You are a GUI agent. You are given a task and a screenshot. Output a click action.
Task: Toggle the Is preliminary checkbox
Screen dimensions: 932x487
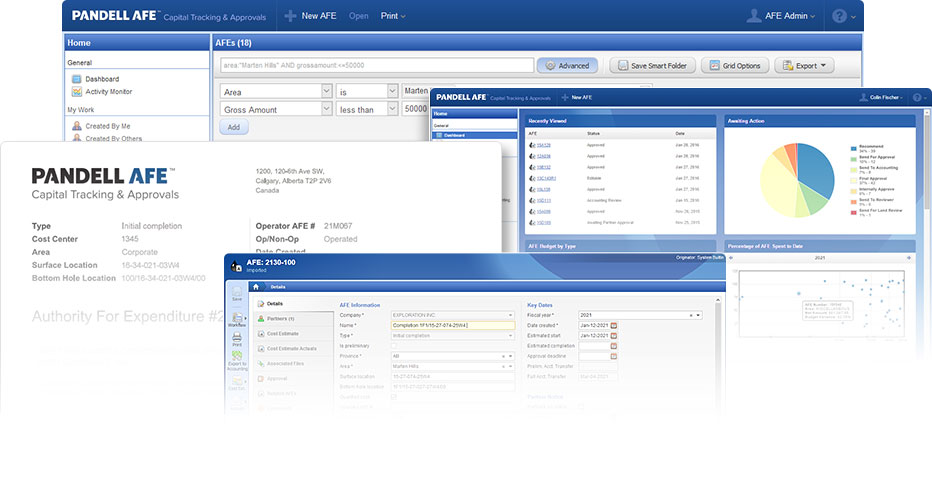393,346
